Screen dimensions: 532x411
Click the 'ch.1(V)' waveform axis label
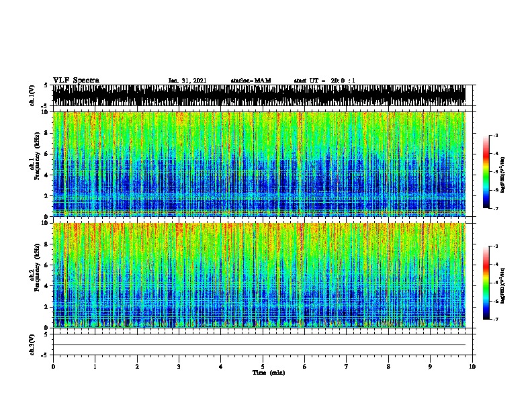32,95
